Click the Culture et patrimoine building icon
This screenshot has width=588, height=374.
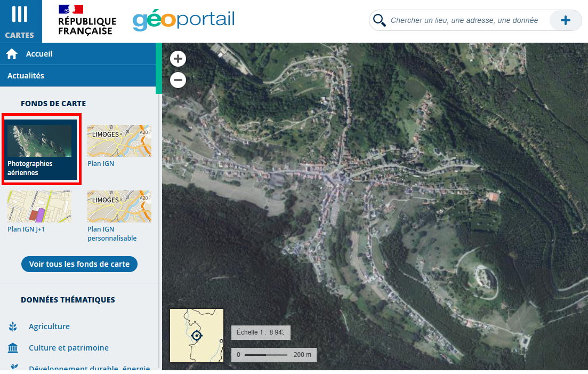click(x=13, y=348)
